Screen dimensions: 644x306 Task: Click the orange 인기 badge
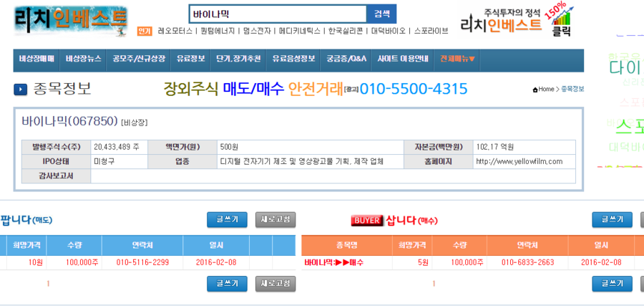tap(145, 31)
